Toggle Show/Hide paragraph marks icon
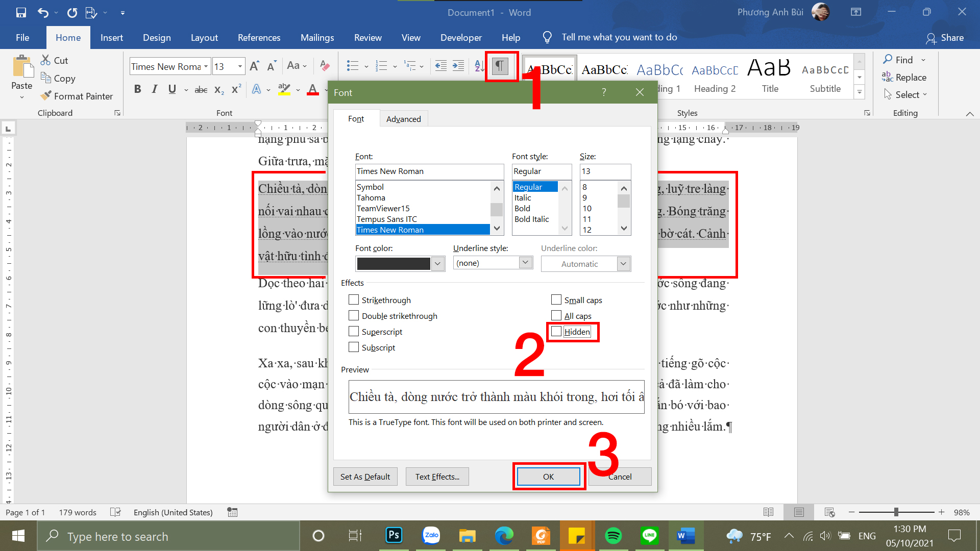980x551 pixels. coord(500,66)
